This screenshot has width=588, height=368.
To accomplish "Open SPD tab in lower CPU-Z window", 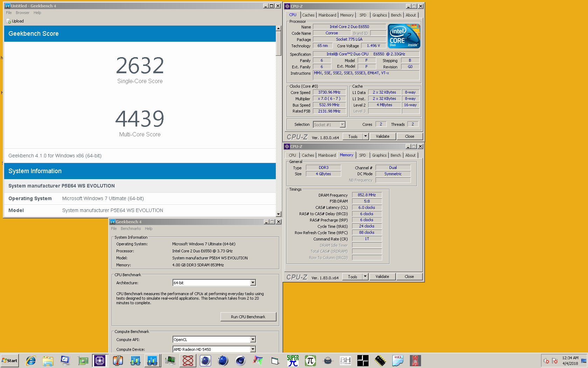I will (363, 155).
